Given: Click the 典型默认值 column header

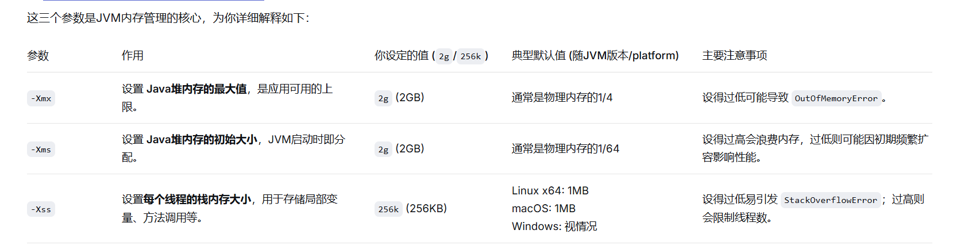Looking at the screenshot, I should coord(595,56).
